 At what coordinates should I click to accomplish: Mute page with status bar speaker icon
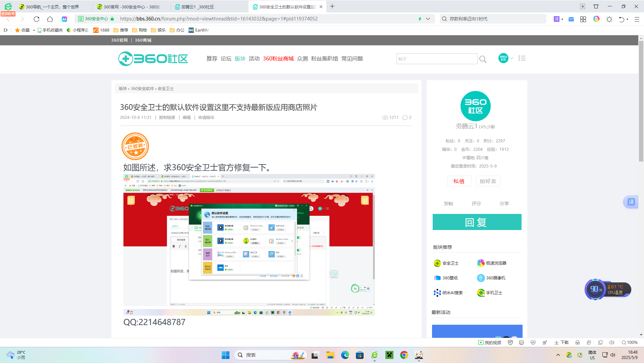[x=612, y=343]
